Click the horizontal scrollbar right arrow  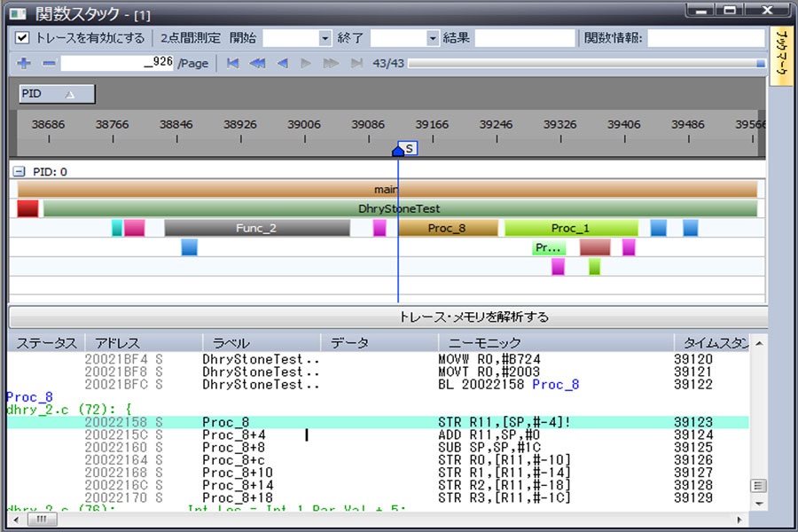coord(739,520)
